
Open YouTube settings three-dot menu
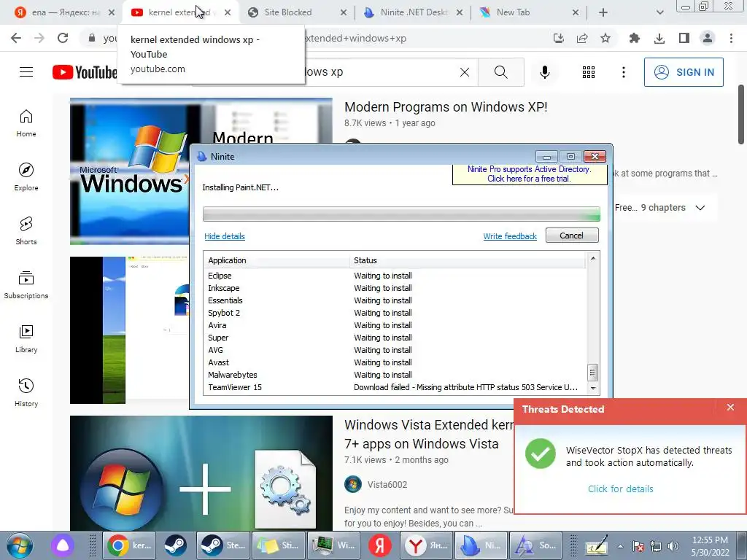click(623, 72)
